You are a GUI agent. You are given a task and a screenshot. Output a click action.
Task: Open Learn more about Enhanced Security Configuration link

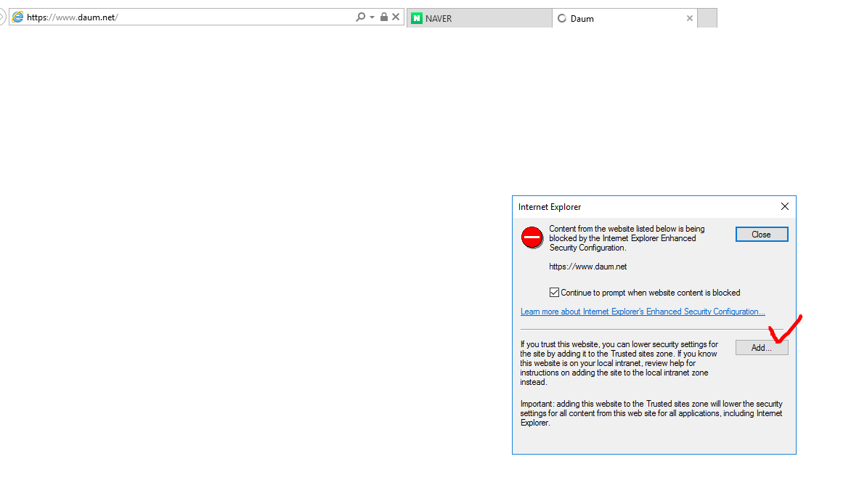point(643,312)
